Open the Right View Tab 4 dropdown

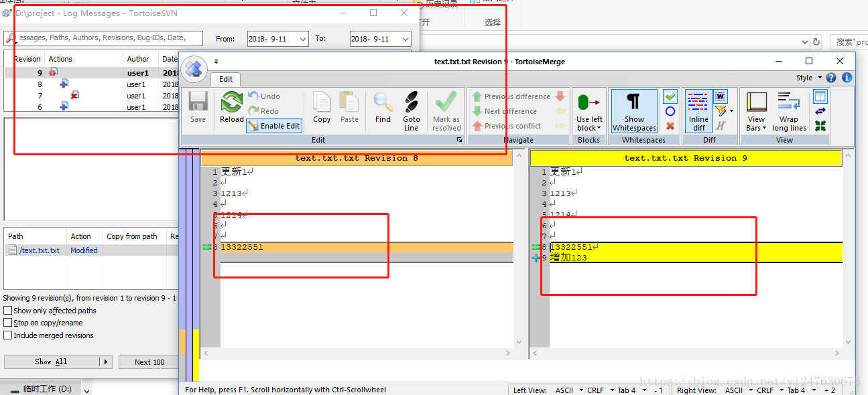coord(800,390)
